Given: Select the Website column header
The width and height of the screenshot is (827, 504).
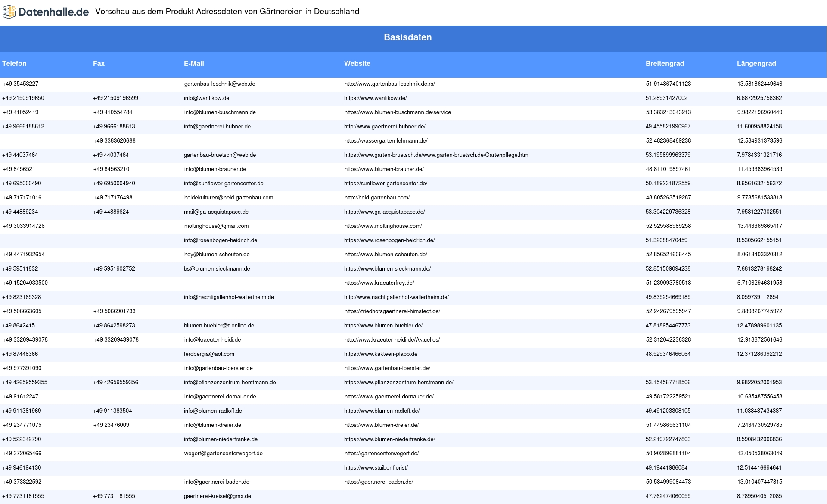Looking at the screenshot, I should pos(357,64).
